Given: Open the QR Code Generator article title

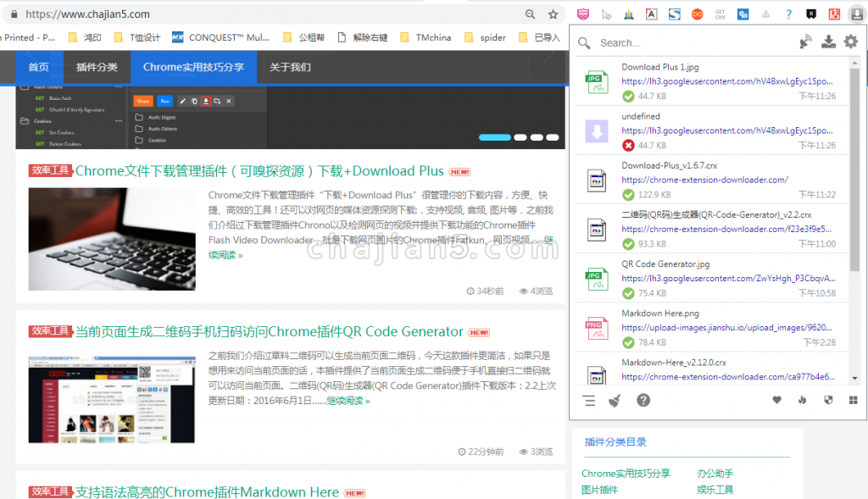Looking at the screenshot, I should [269, 331].
